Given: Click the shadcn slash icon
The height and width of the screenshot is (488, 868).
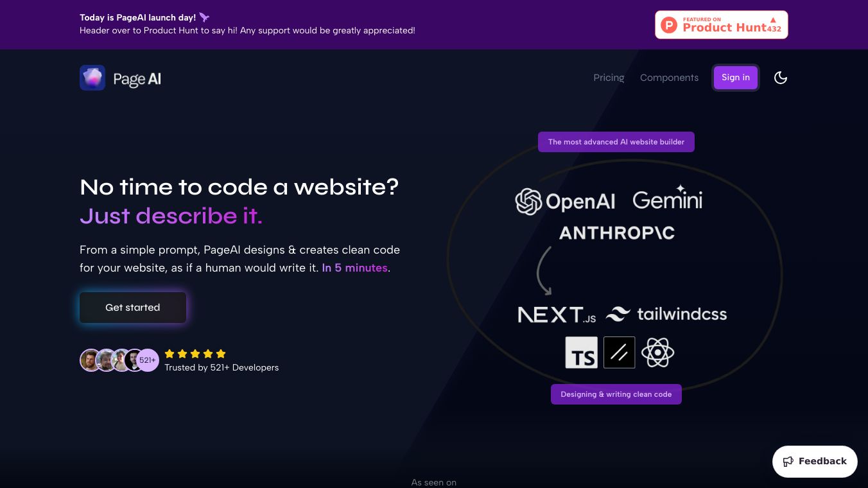Looking at the screenshot, I should (619, 353).
